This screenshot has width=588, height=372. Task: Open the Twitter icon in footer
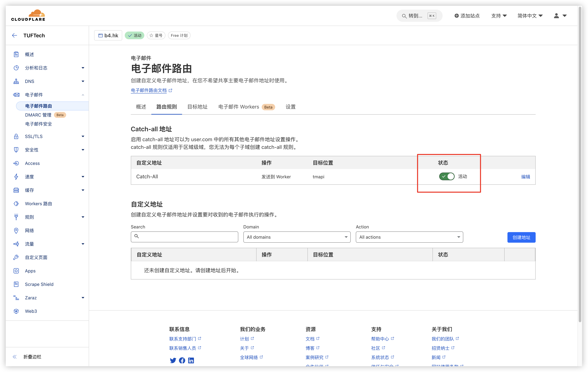pos(173,360)
